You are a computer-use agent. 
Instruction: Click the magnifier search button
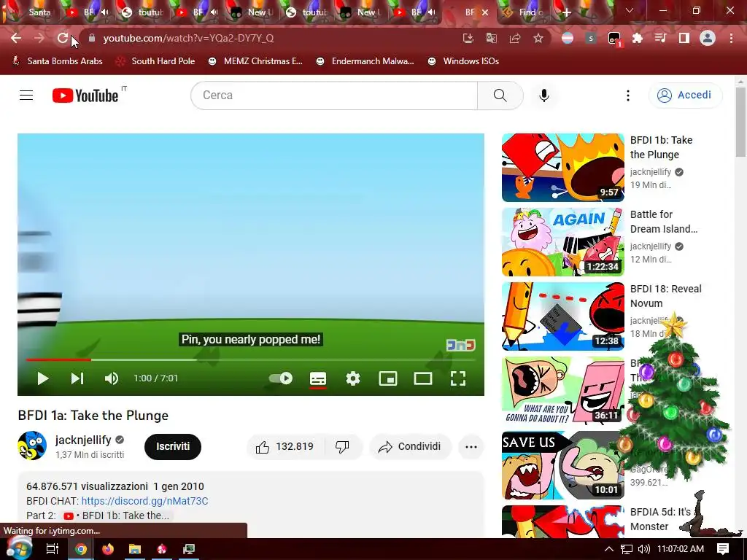point(500,96)
